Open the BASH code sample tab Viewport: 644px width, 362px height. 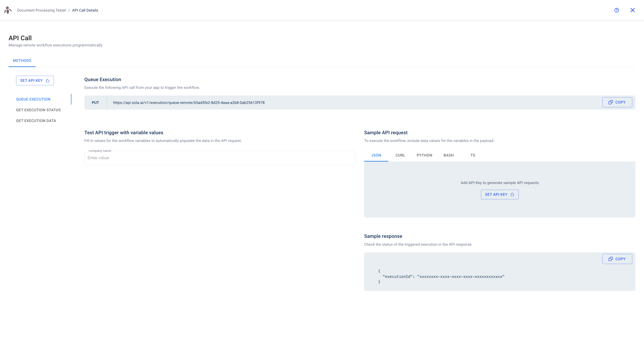click(x=448, y=155)
